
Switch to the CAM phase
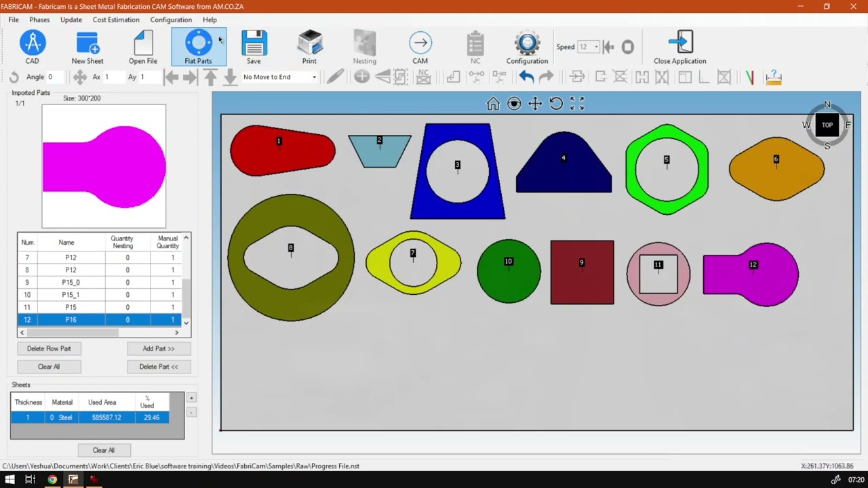[x=420, y=47]
